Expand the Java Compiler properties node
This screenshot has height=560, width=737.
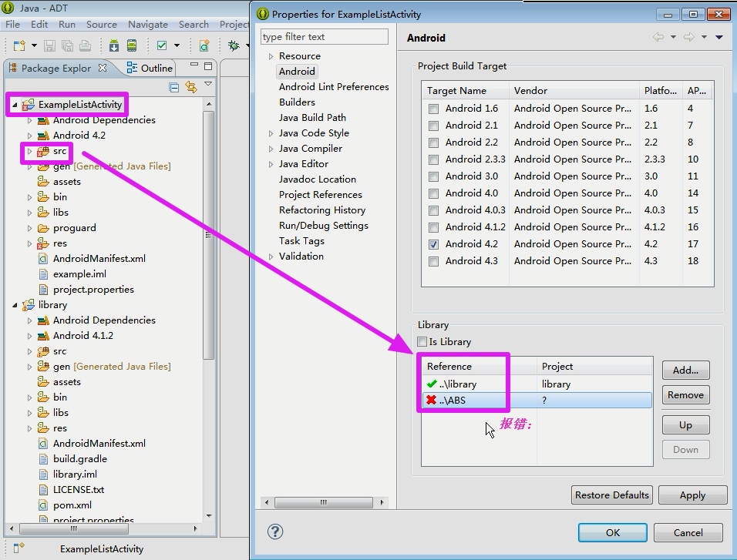click(271, 149)
